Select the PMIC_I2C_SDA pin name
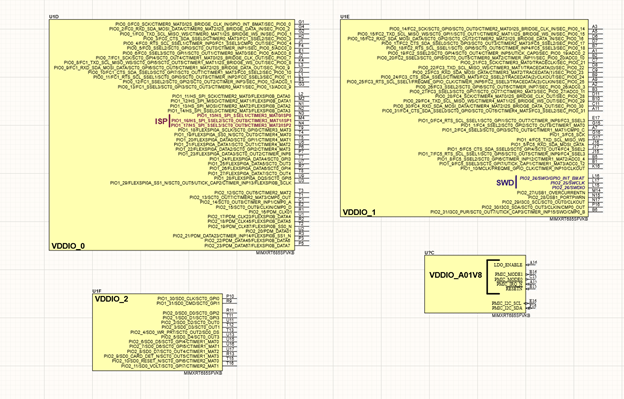The height and width of the screenshot is (399, 624). coord(506,308)
